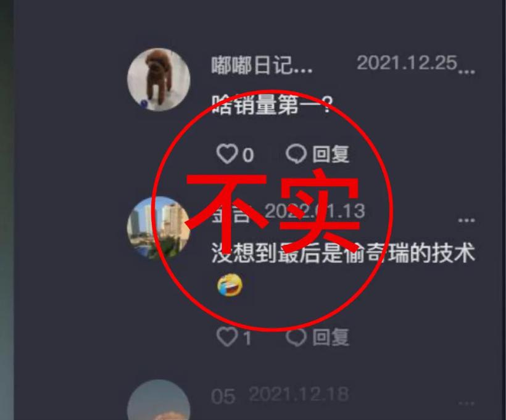Click the like count 0 on first comment
The image size is (506, 420).
(248, 155)
